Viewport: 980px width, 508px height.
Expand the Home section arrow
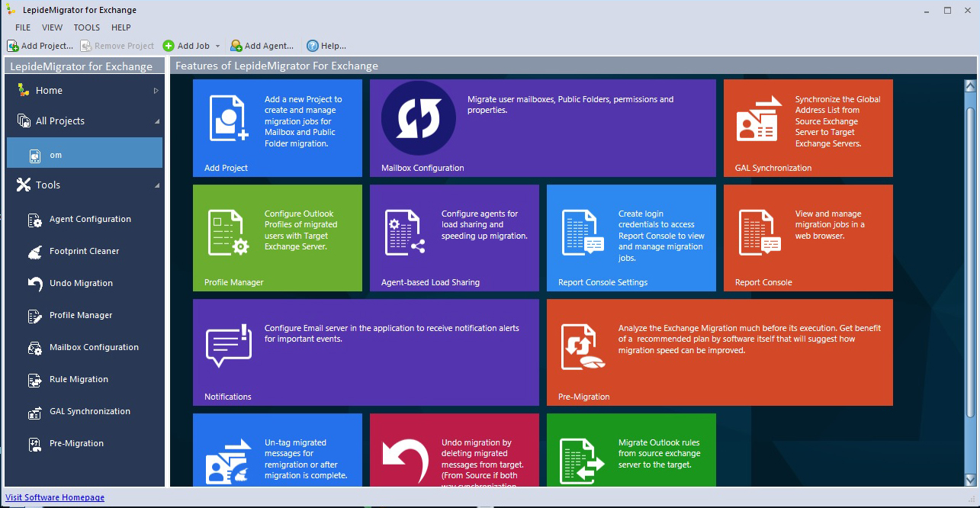156,90
